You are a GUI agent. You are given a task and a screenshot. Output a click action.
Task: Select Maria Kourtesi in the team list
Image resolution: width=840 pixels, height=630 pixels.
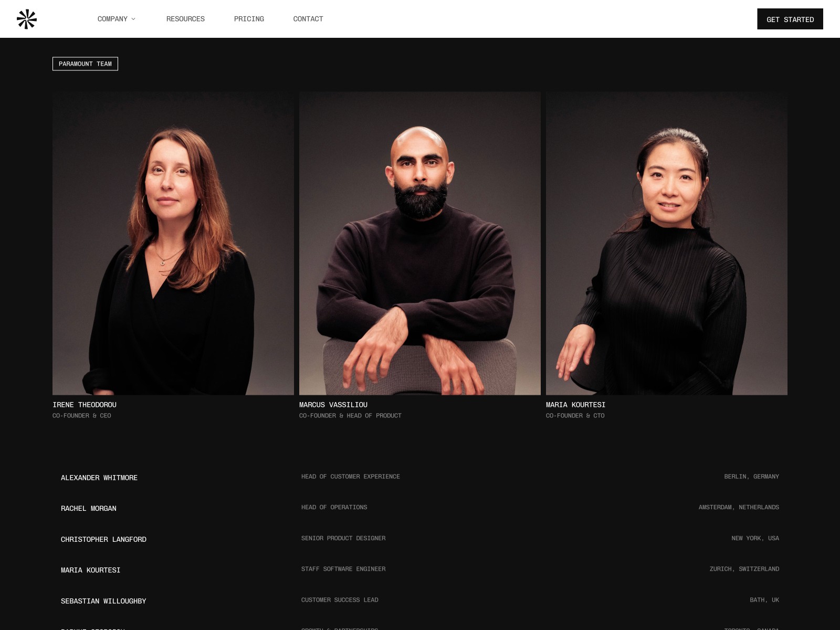420,570
